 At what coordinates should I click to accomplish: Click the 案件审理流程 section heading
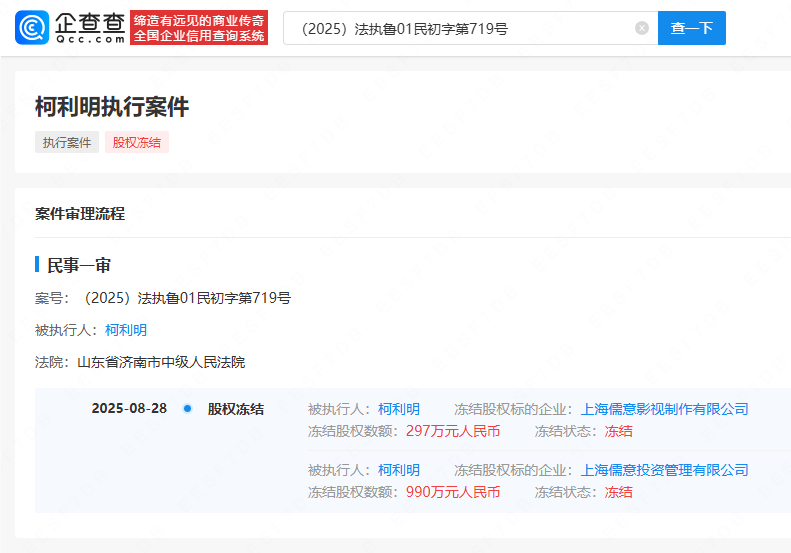[80, 213]
